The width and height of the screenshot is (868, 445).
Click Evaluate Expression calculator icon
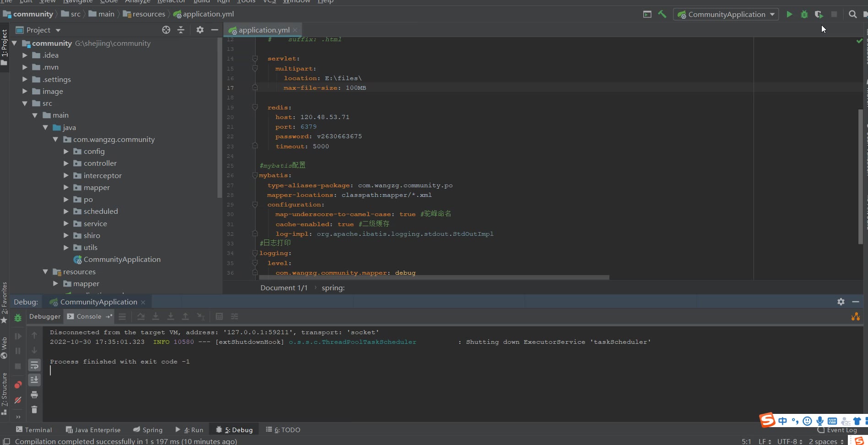click(x=219, y=317)
